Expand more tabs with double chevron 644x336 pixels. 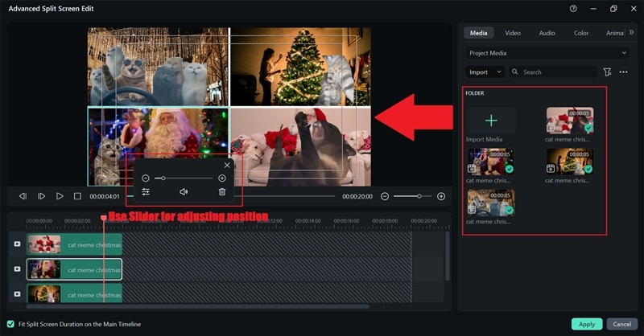tap(631, 32)
